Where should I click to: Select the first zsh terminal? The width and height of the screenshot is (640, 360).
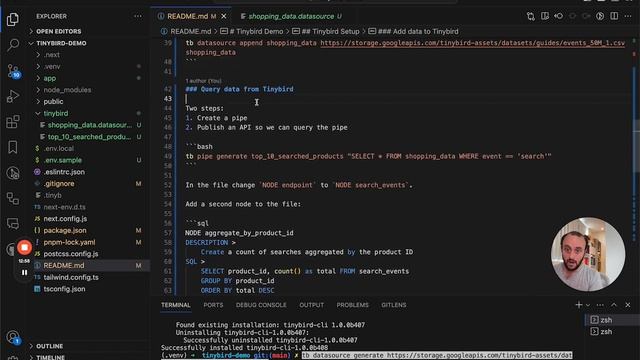click(607, 320)
